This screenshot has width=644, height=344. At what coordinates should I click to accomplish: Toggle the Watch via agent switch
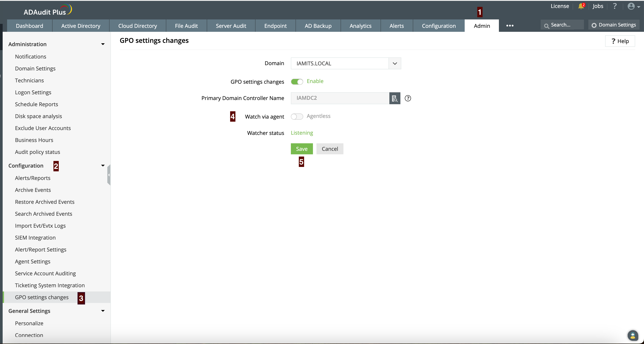click(297, 117)
